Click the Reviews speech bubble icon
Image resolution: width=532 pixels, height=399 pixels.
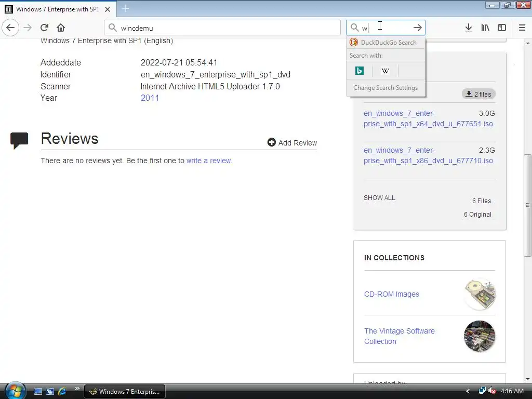pos(19,140)
